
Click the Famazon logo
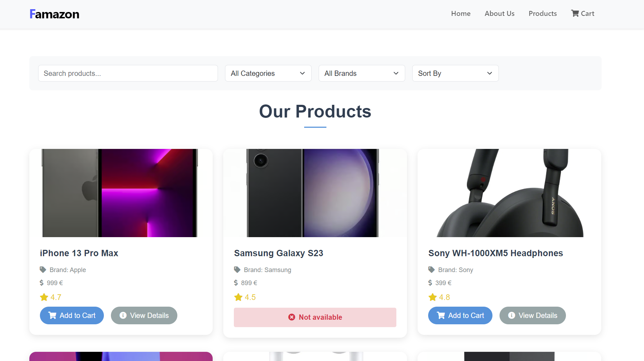(54, 14)
